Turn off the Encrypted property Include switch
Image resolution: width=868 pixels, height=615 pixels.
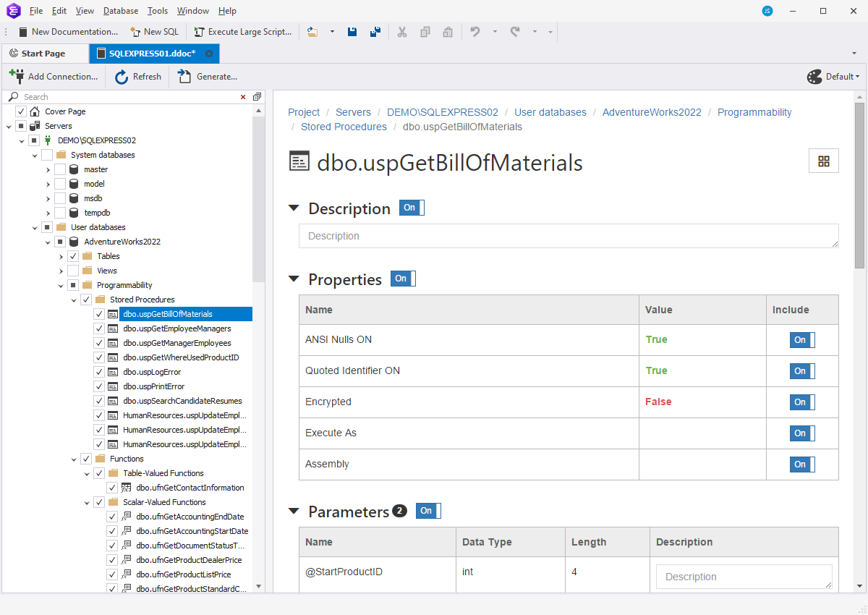point(801,402)
